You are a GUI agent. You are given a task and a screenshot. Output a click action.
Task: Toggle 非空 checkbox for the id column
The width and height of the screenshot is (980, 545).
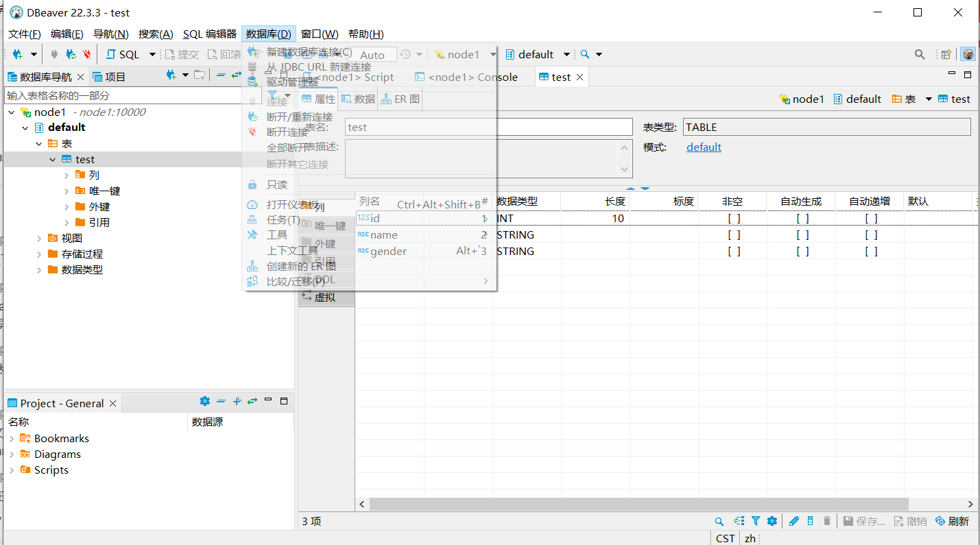(734, 219)
